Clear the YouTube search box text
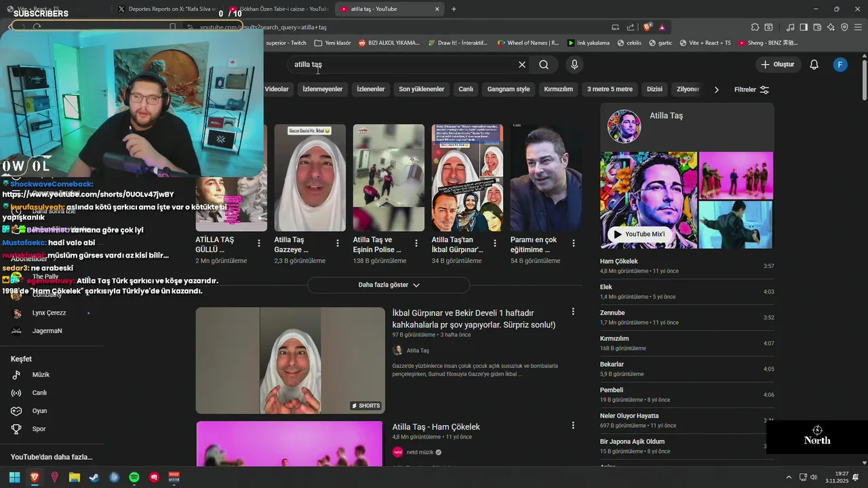868x488 pixels. pyautogui.click(x=522, y=64)
